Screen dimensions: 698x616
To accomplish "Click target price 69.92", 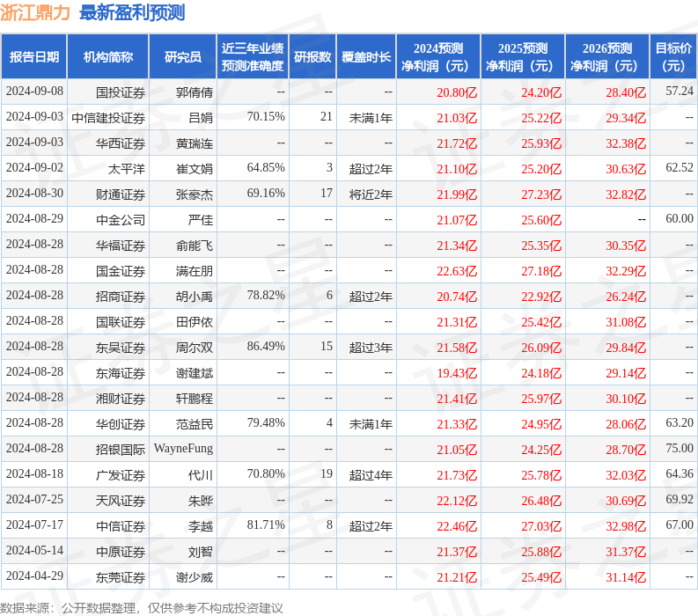I will pyautogui.click(x=680, y=499).
